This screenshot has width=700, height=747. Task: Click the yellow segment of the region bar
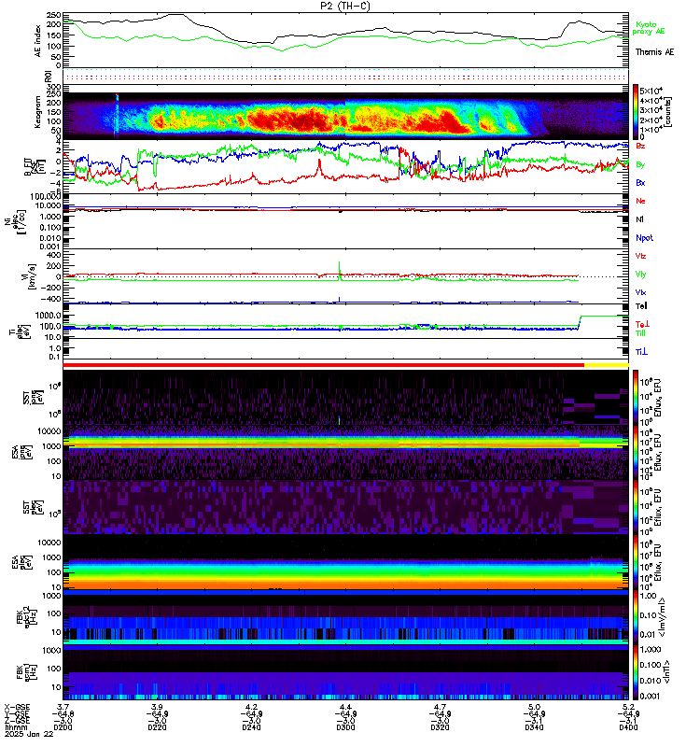[606, 365]
